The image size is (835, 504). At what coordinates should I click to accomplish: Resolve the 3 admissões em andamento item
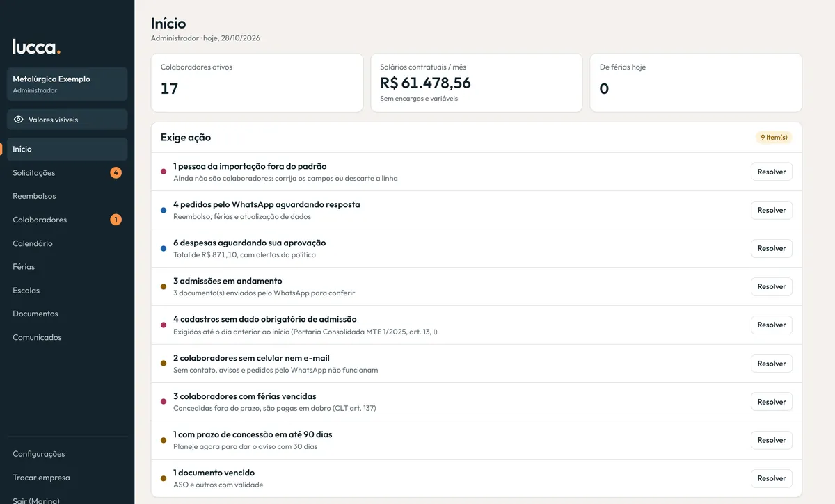point(772,286)
